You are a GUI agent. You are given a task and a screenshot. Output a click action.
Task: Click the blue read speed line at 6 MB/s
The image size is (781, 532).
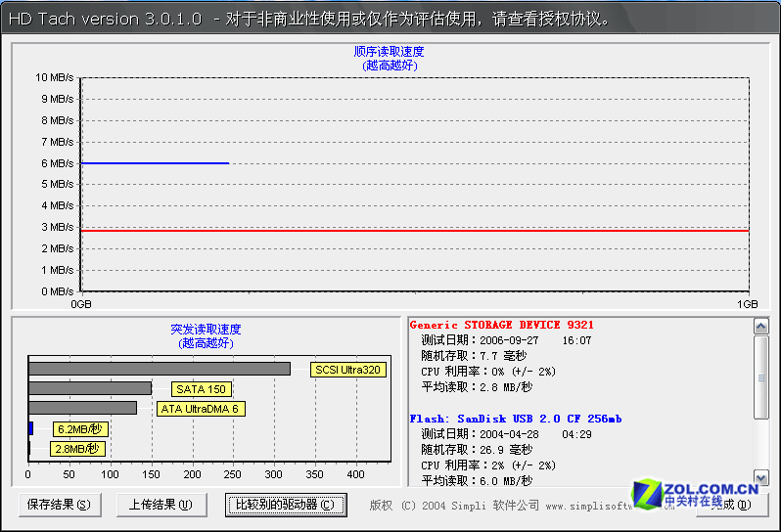[155, 163]
